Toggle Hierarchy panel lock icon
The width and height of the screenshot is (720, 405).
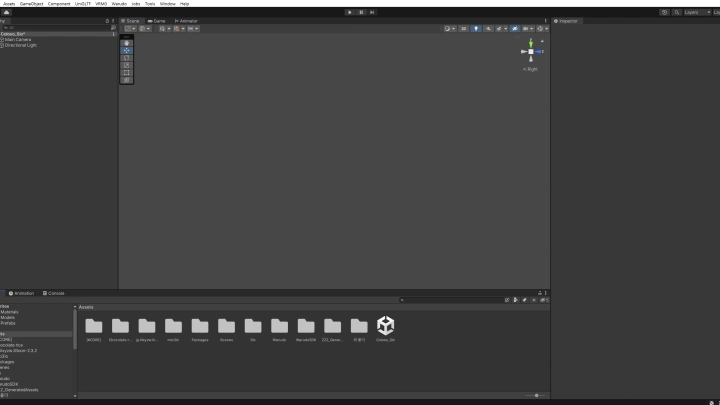(x=107, y=21)
